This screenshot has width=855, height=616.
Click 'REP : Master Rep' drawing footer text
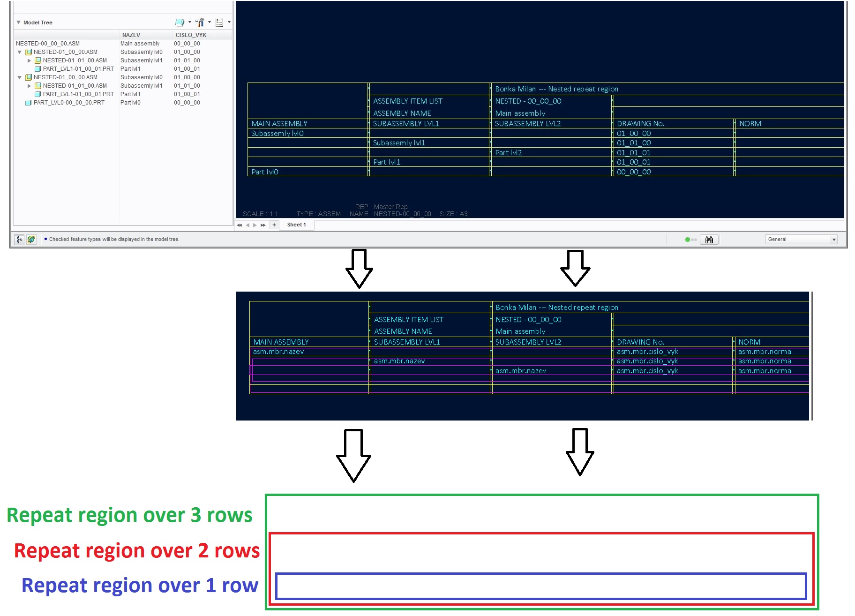tap(382, 207)
